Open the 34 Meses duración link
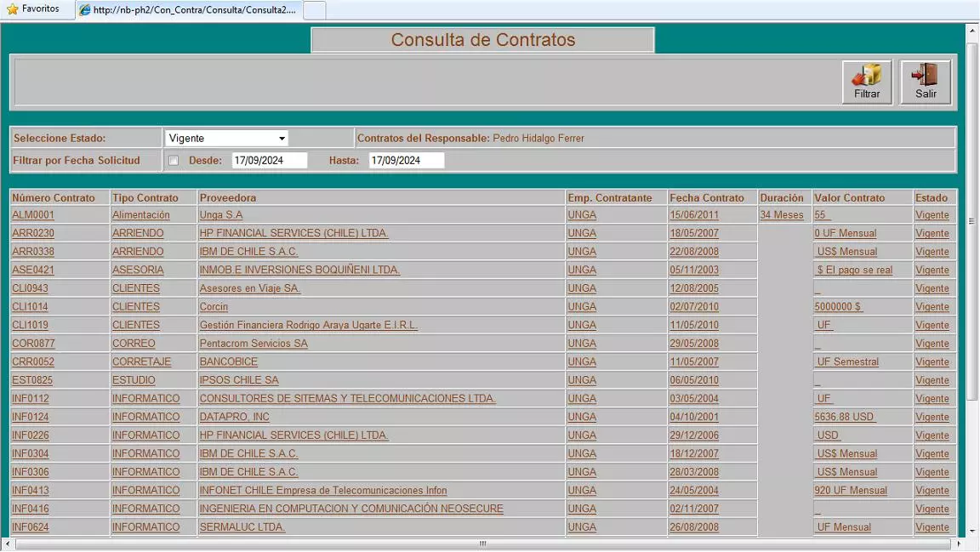Screen dimensions: 980x552 (x=781, y=214)
